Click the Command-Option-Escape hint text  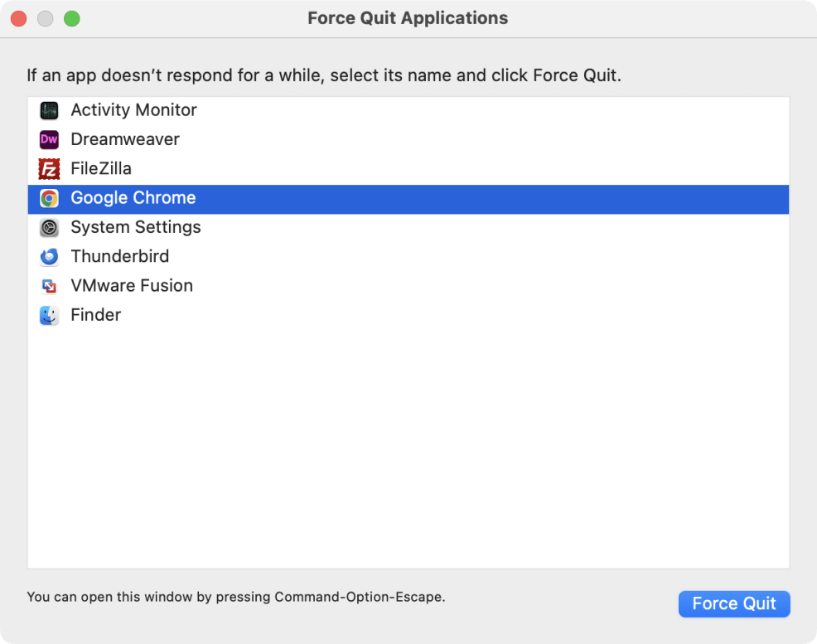click(x=235, y=597)
